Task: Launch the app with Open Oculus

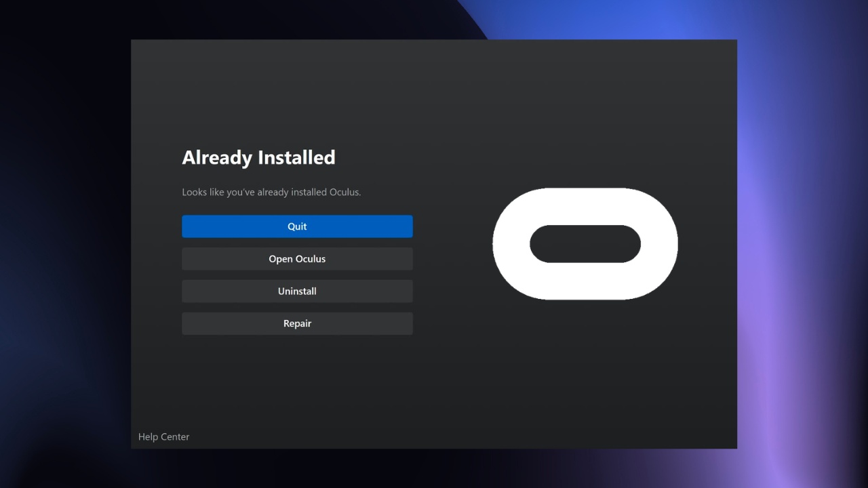Action: tap(297, 259)
